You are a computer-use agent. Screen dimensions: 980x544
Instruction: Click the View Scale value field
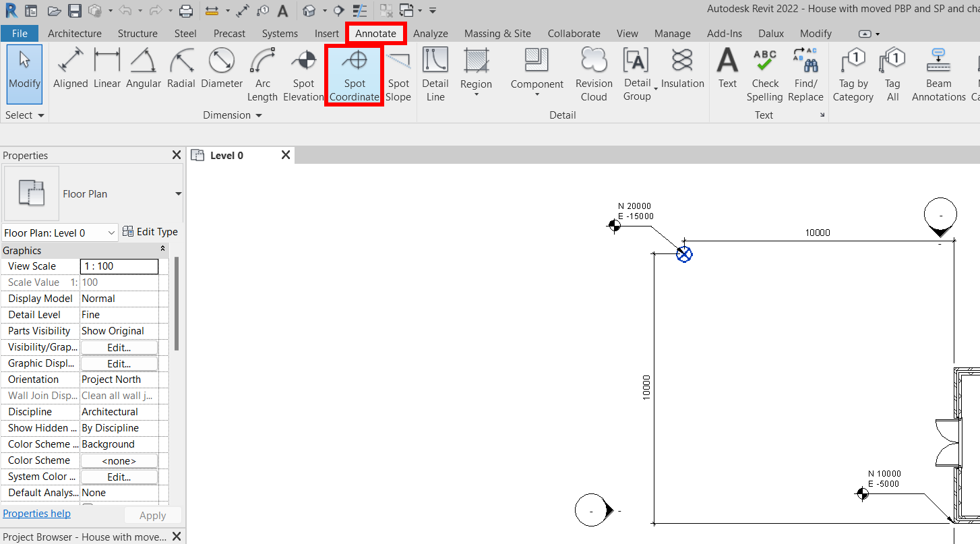pyautogui.click(x=119, y=266)
